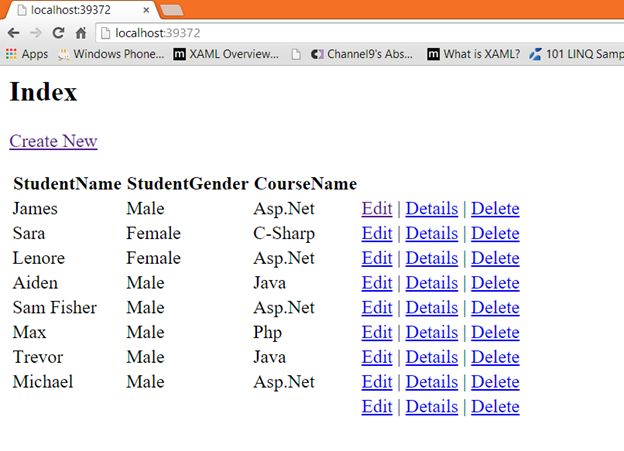Delete the Trevor record

coord(495,357)
